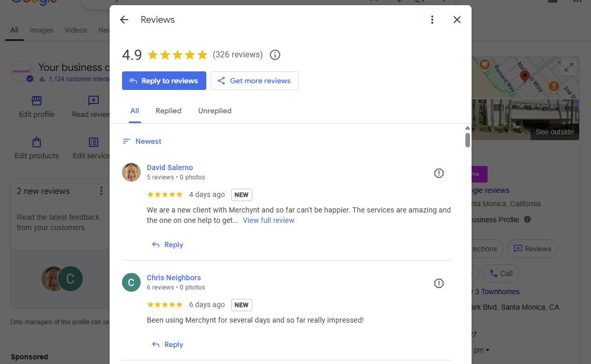The height and width of the screenshot is (364, 591).
Task: Switch to the Replied tab
Action: tap(169, 111)
